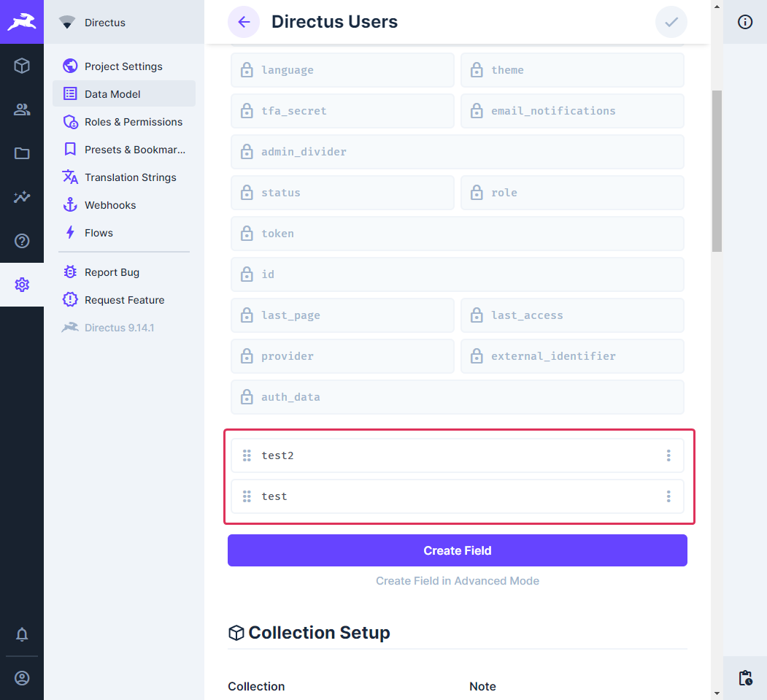767x700 pixels.
Task: Open the activity log clipboard icon
Action: (745, 678)
